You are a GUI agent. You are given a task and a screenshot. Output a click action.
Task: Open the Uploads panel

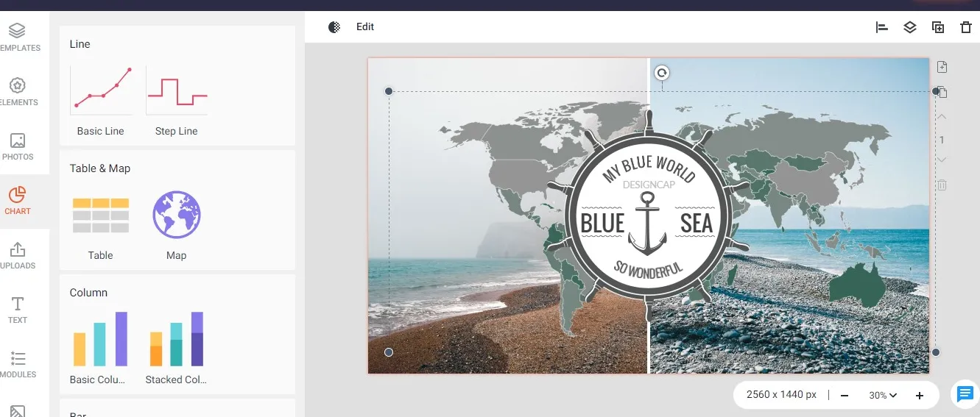pos(18,254)
